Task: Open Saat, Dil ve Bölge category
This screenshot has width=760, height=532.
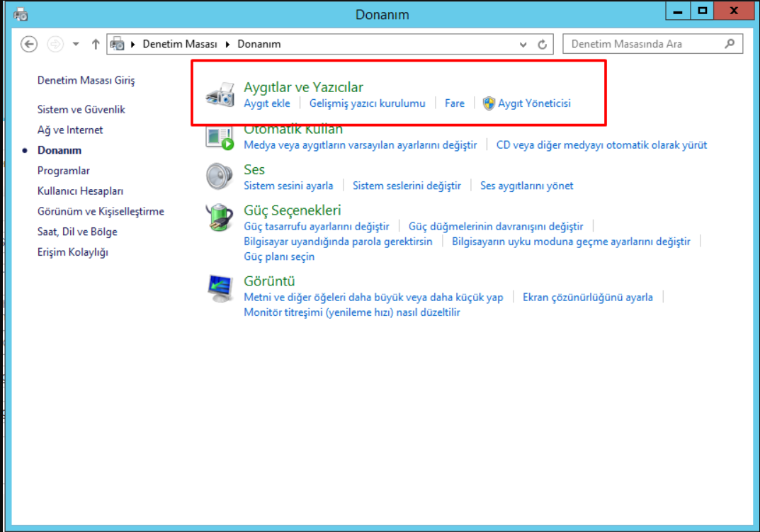Action: [77, 232]
